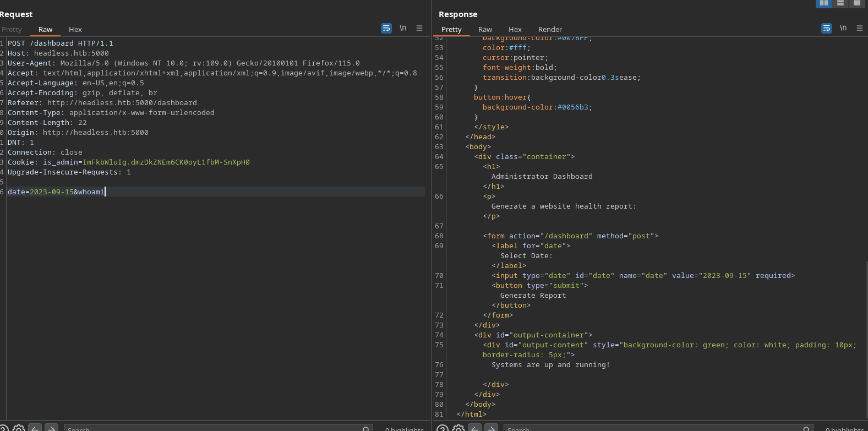Go to next search match in Request
The image size is (868, 431).
[51, 428]
